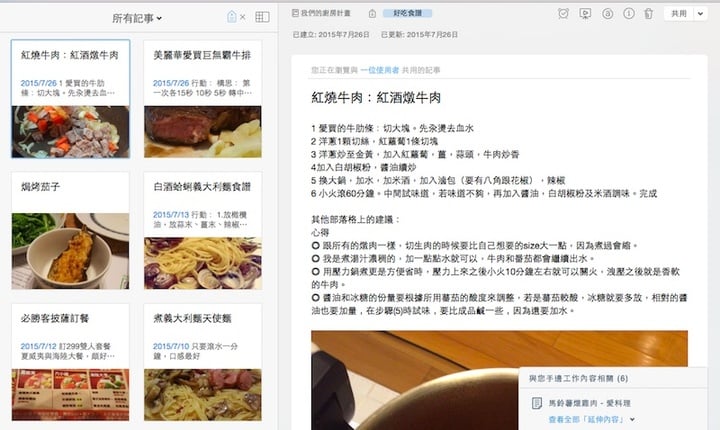Toggle the blue tag filter icon in the note list
This screenshot has height=430, width=720.
coord(232,17)
